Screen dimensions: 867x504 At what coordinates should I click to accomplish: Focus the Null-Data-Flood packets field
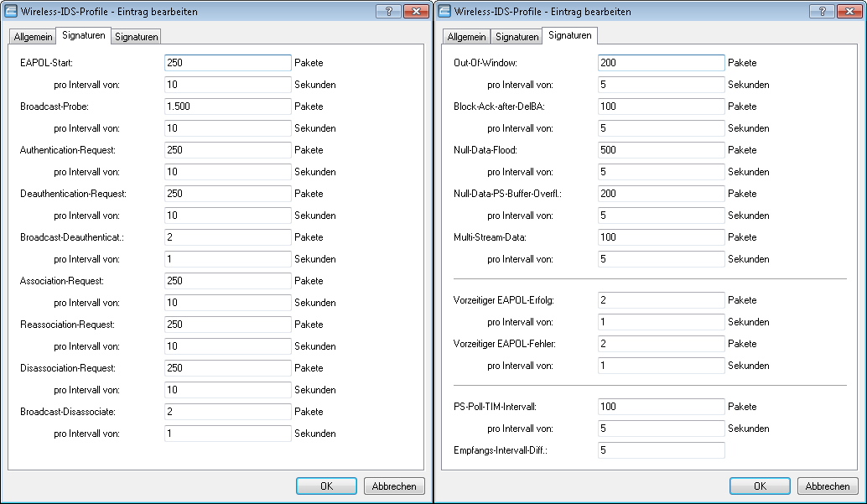click(x=661, y=150)
